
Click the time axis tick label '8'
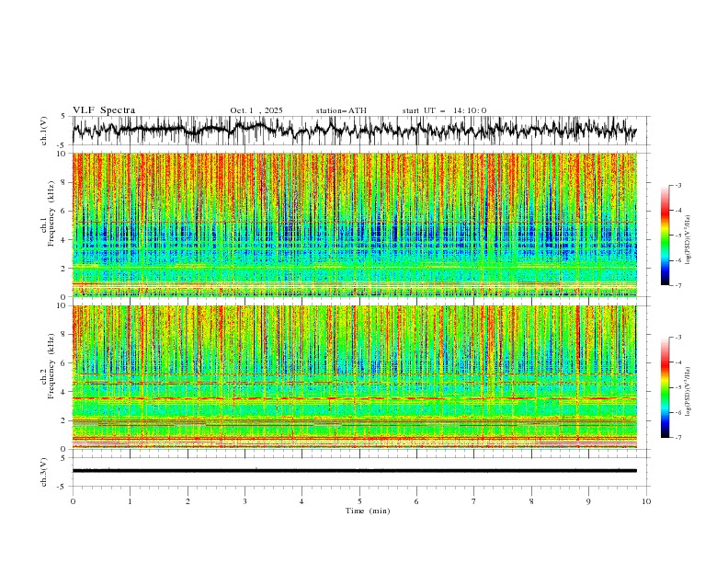[531, 501]
